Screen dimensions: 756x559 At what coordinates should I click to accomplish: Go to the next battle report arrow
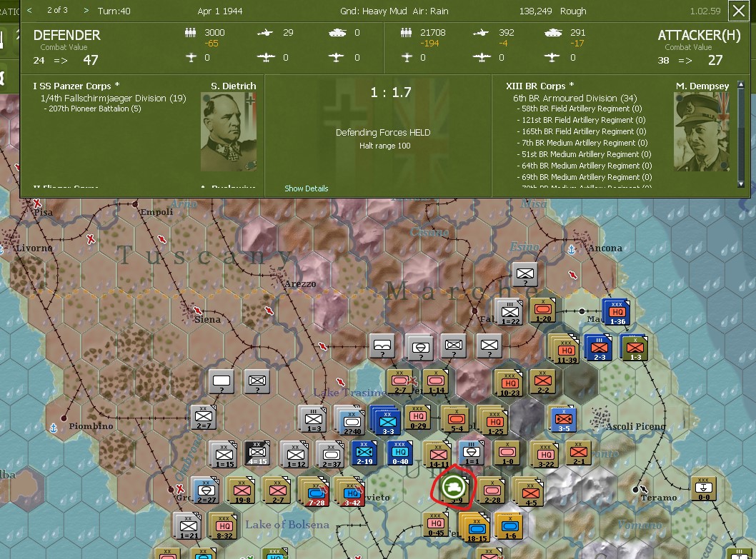pos(86,10)
